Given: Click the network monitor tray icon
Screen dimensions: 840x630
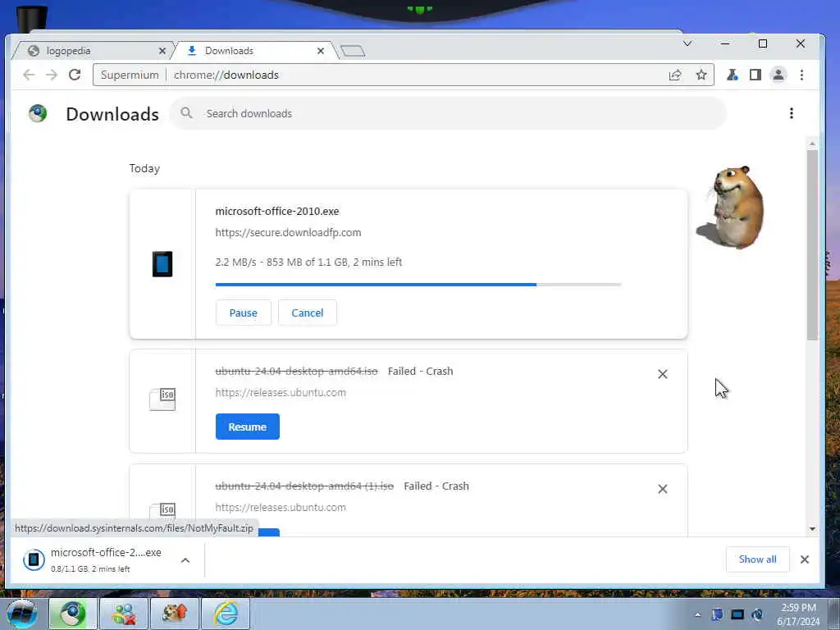Looking at the screenshot, I should tap(737, 614).
